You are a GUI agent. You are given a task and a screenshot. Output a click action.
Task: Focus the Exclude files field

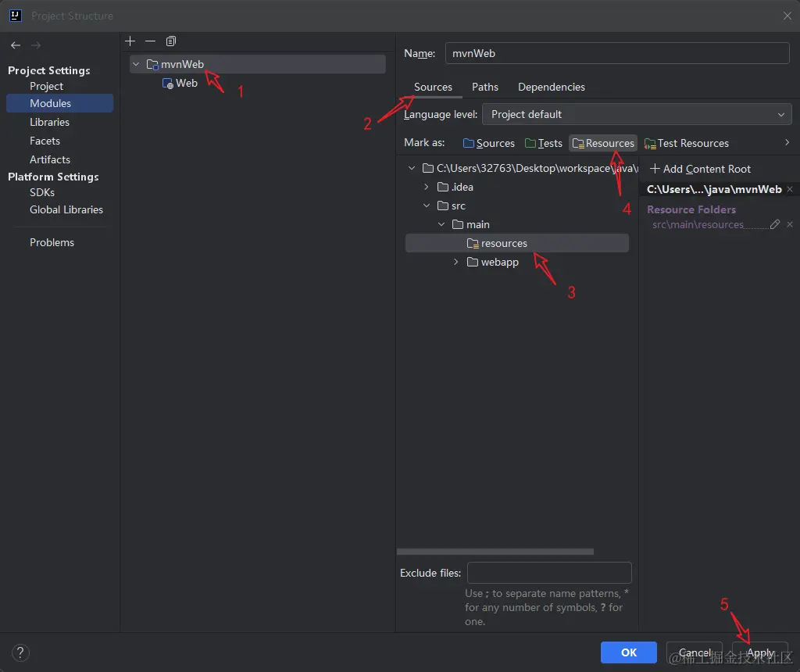(x=549, y=573)
